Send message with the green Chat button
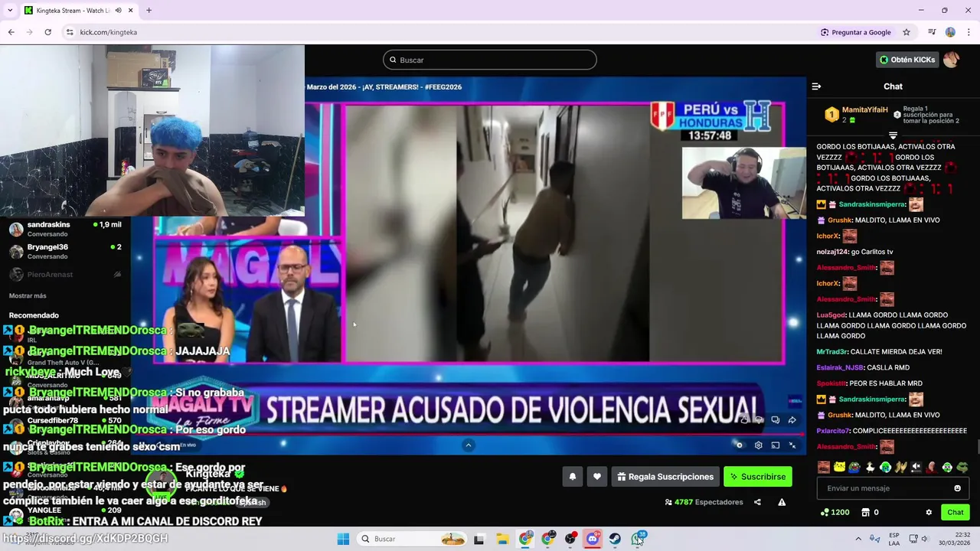 (955, 513)
